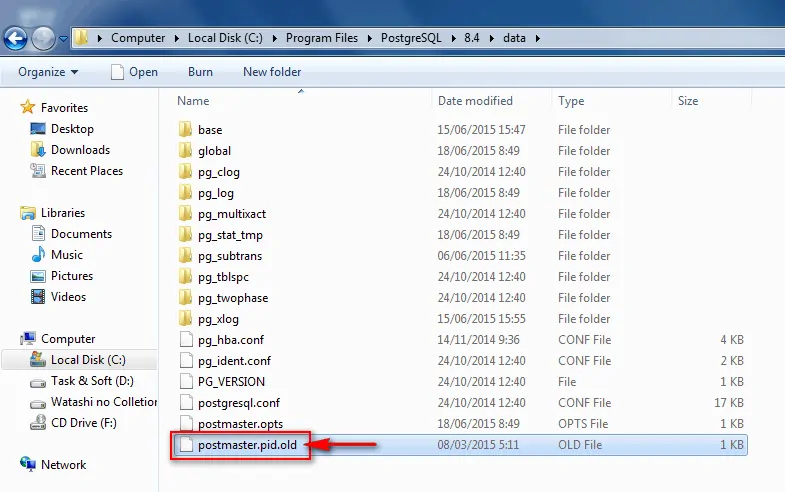Sort files by Date modified column
The image size is (785, 492).
click(475, 101)
